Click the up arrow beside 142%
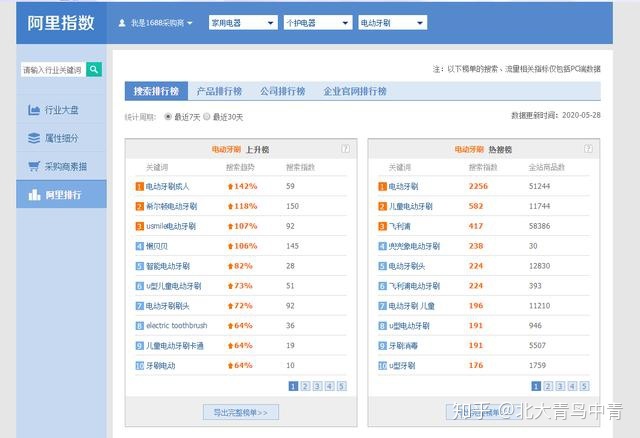 (230, 187)
